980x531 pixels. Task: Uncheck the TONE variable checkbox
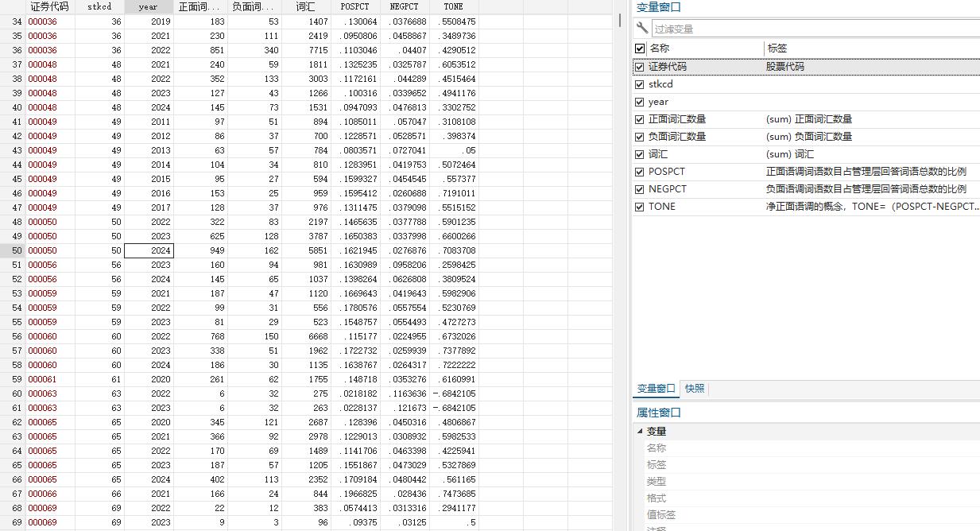[641, 207]
